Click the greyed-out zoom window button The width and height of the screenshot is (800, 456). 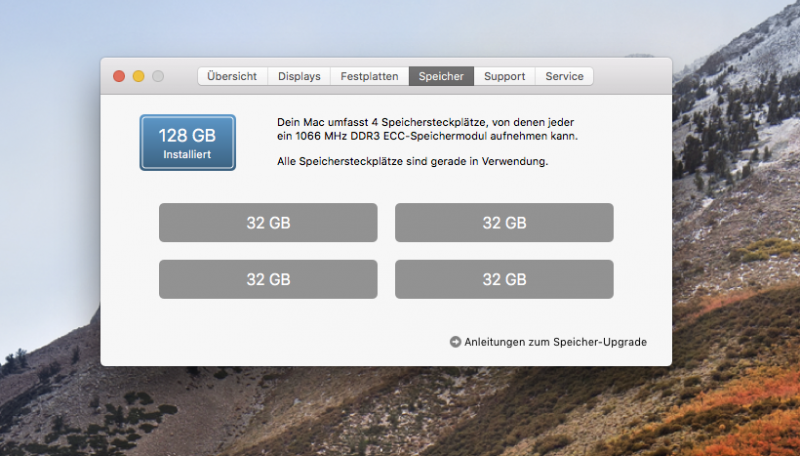coord(158,76)
